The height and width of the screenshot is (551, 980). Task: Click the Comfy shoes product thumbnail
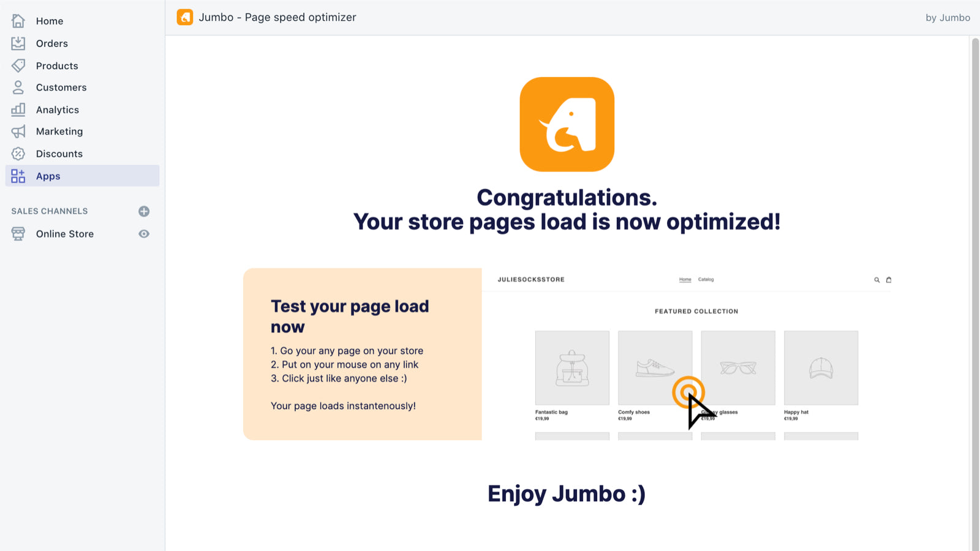coord(655,367)
